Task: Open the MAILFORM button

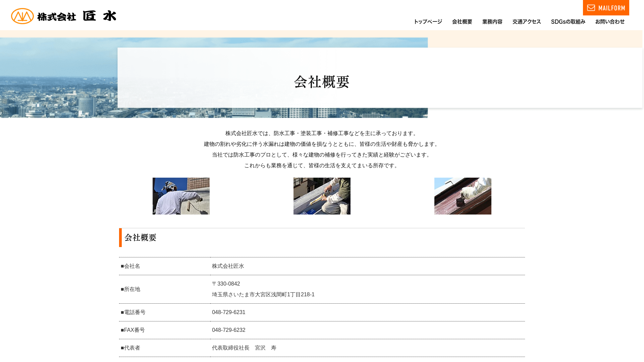Action: 606,8
